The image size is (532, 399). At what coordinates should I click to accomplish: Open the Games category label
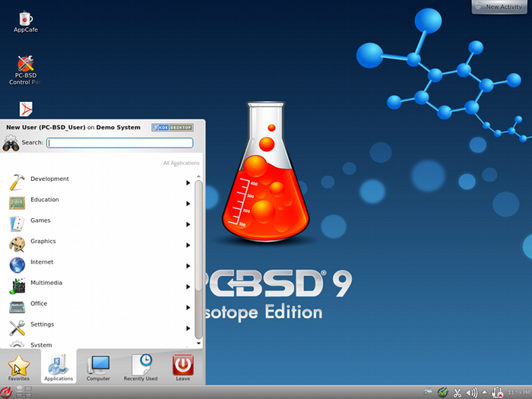(x=40, y=220)
